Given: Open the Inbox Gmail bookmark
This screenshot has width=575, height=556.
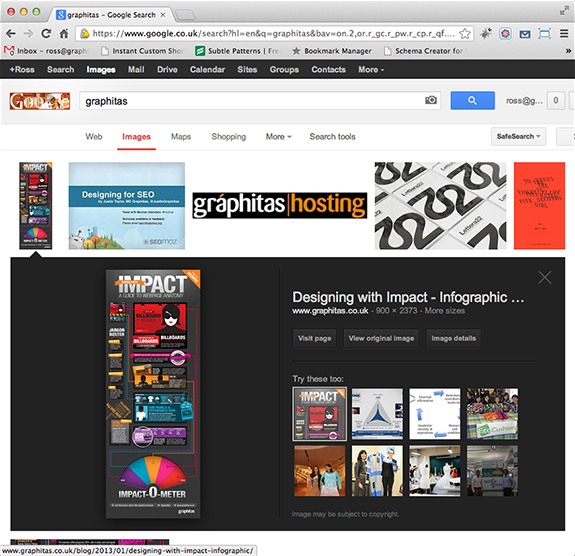Looking at the screenshot, I should [x=46, y=51].
